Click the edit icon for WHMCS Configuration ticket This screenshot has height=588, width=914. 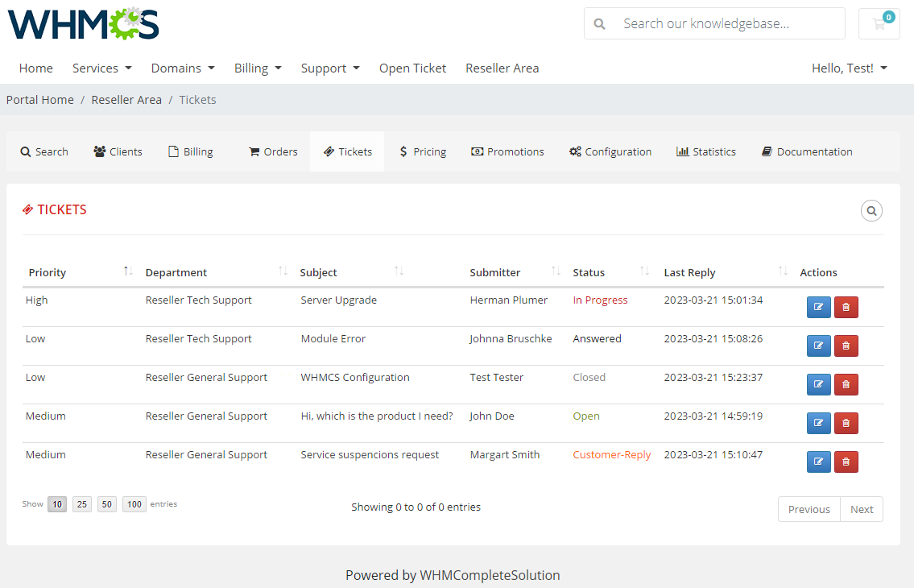tap(818, 384)
